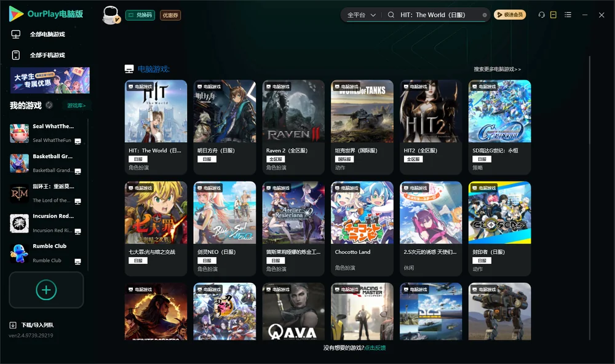The image size is (615, 364).
Task: Click the download queue arrow icon
Action: (13, 325)
